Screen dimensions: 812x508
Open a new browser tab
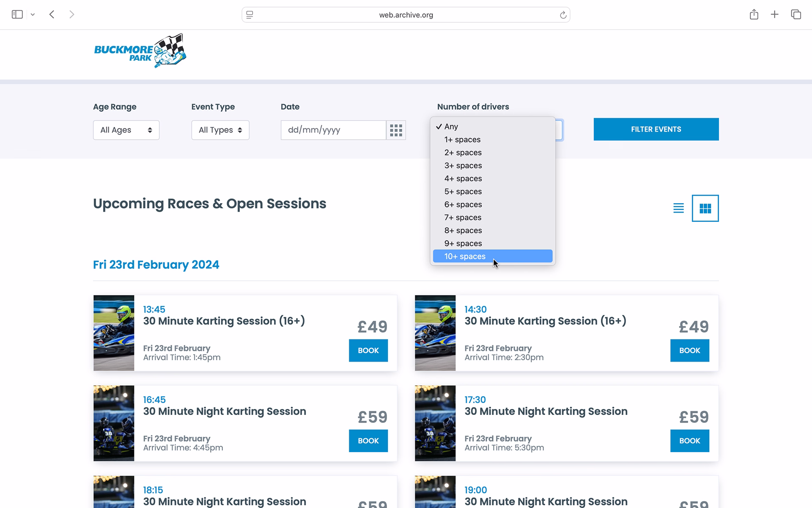click(774, 15)
